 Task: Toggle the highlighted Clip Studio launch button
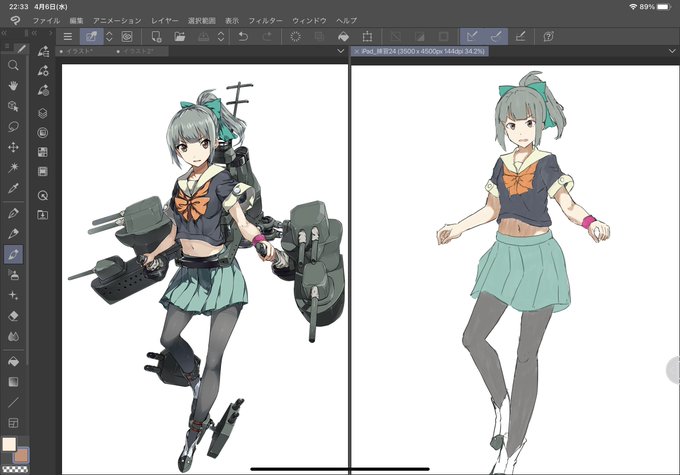[92, 37]
